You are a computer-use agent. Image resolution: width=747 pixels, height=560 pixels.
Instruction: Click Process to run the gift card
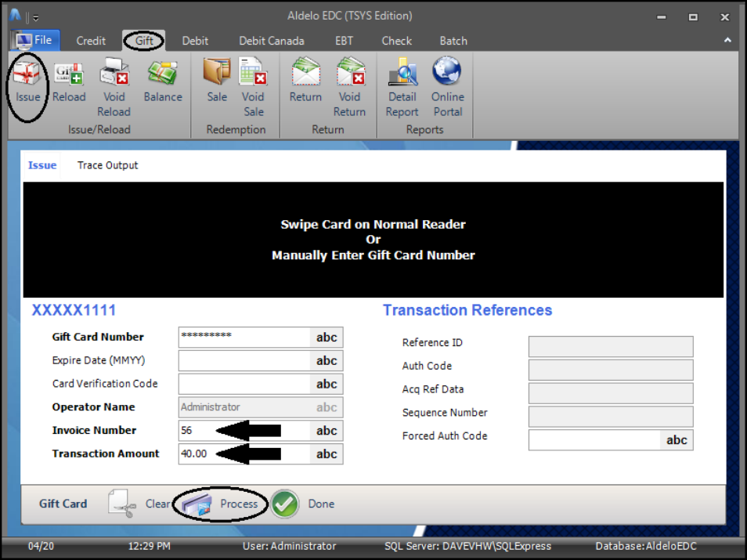(x=221, y=504)
